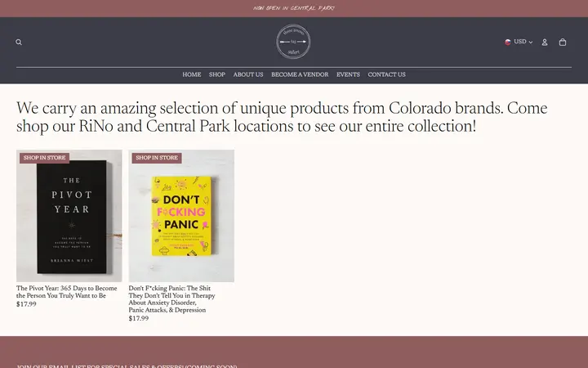Open the search magnifier icon

pyautogui.click(x=19, y=42)
